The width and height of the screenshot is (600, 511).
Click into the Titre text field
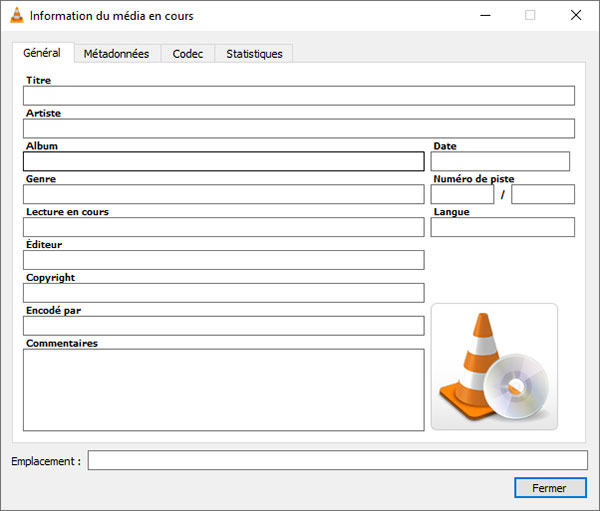pos(298,96)
